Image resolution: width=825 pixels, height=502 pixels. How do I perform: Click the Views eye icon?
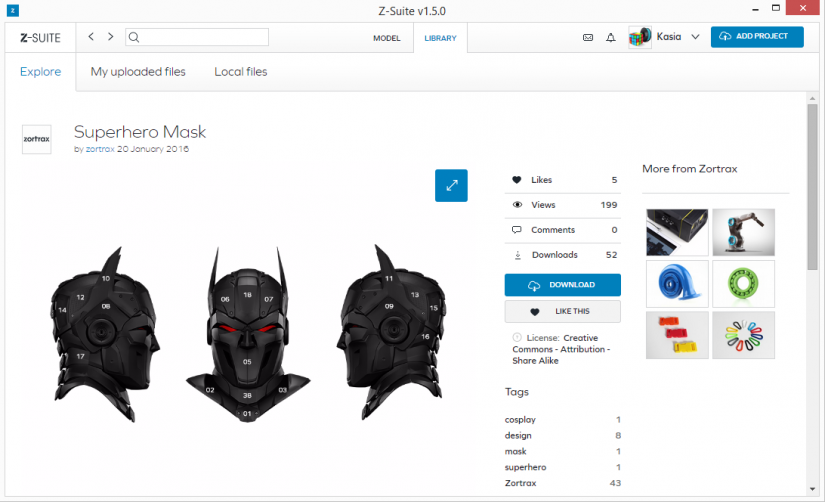pos(517,205)
